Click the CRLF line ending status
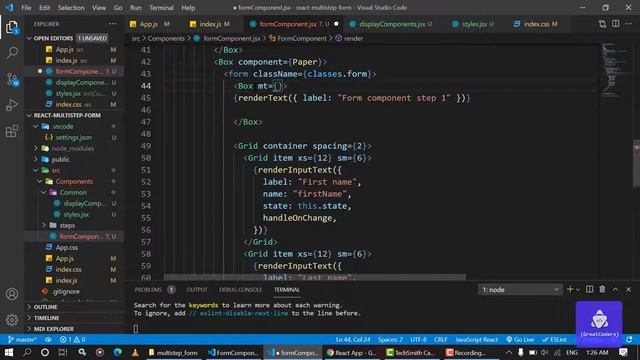 tap(441, 340)
